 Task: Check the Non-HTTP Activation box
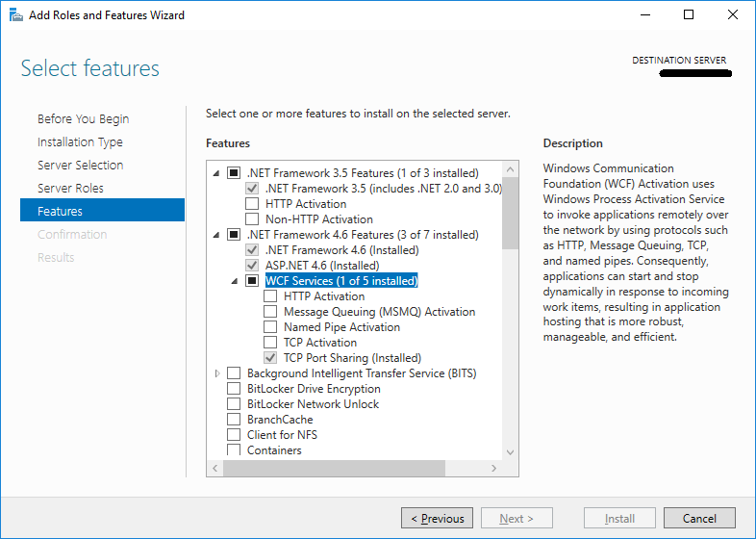[252, 219]
